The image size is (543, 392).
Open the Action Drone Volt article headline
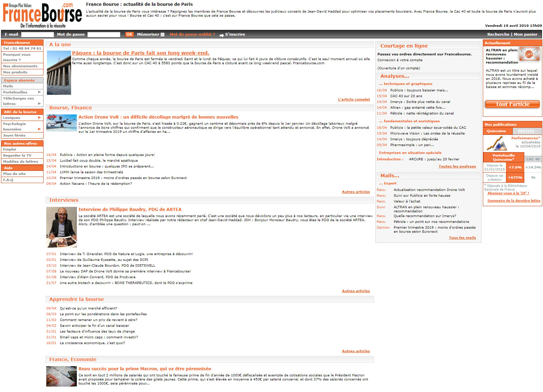click(158, 117)
